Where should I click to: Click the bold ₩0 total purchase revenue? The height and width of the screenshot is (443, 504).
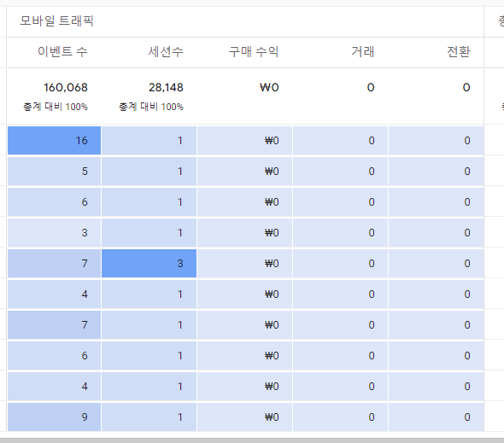click(269, 87)
